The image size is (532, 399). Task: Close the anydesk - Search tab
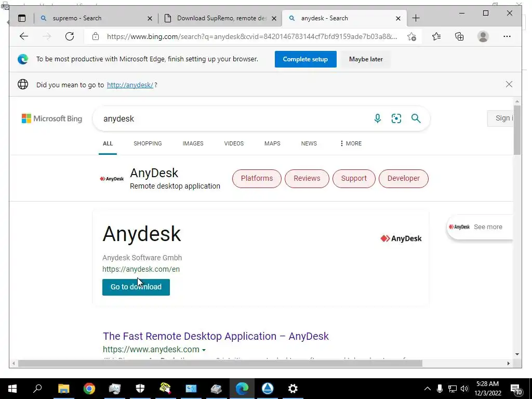[398, 18]
